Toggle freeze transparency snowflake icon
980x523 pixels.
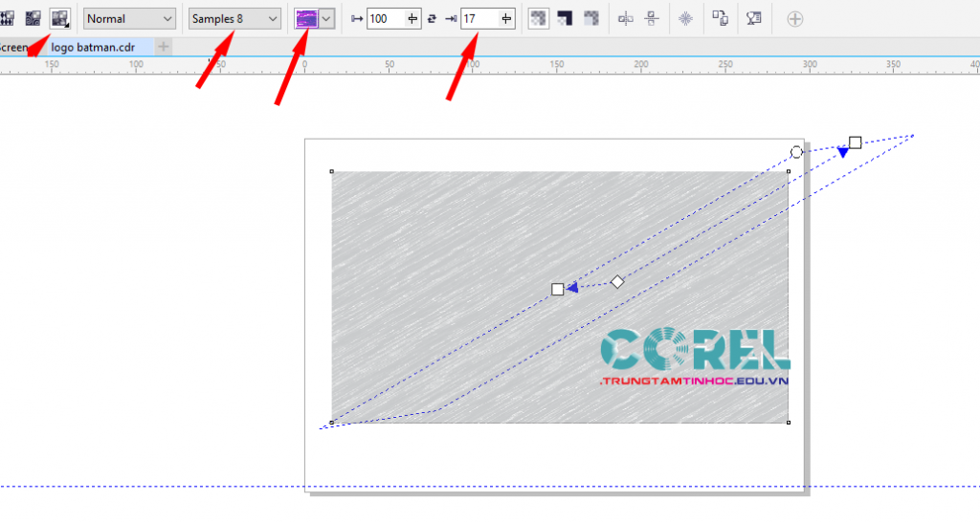(x=685, y=19)
